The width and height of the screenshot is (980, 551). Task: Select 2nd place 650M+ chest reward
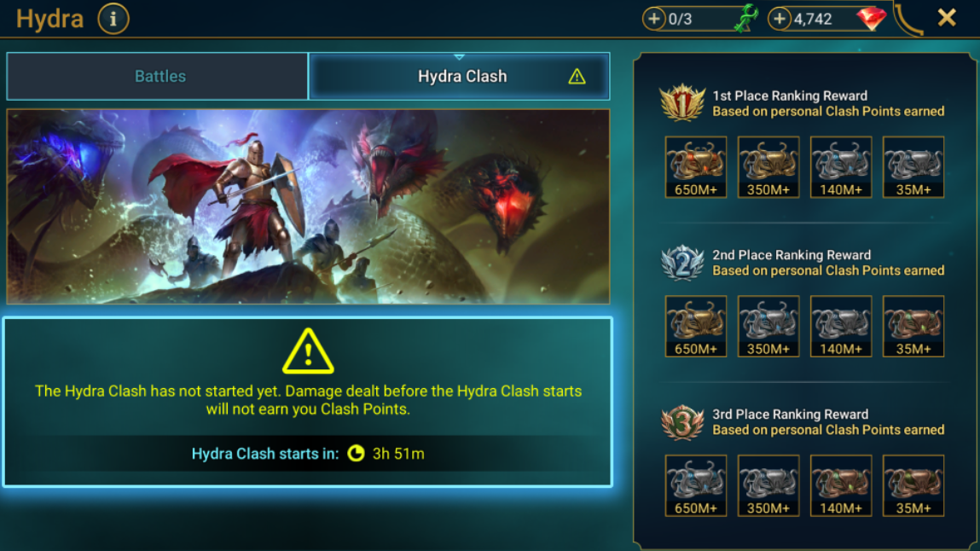tap(696, 326)
